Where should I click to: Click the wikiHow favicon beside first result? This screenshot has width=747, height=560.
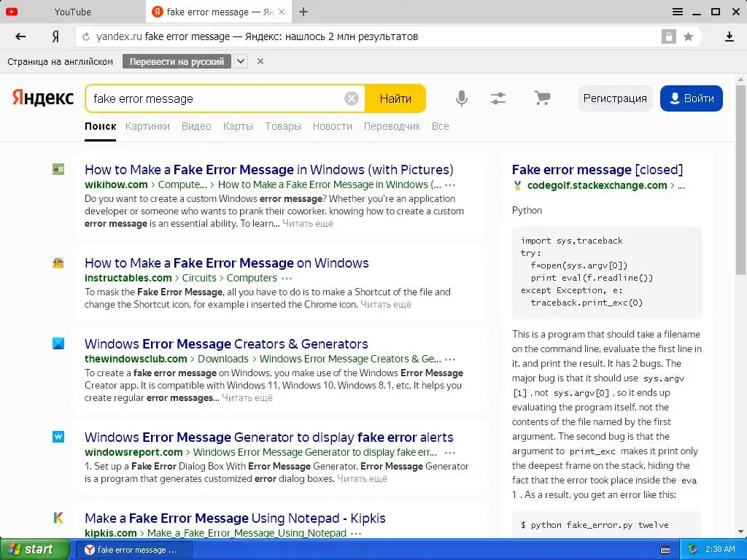click(x=58, y=169)
